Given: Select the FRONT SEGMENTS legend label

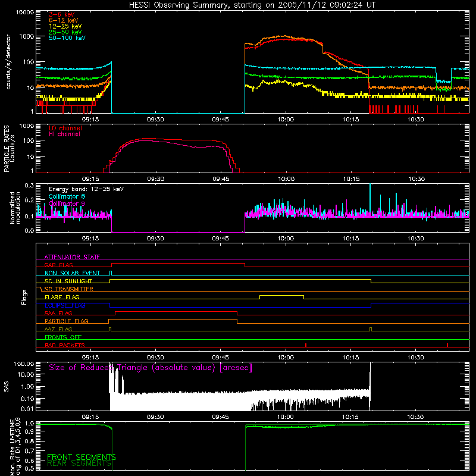Looking at the screenshot, I should [x=82, y=457].
